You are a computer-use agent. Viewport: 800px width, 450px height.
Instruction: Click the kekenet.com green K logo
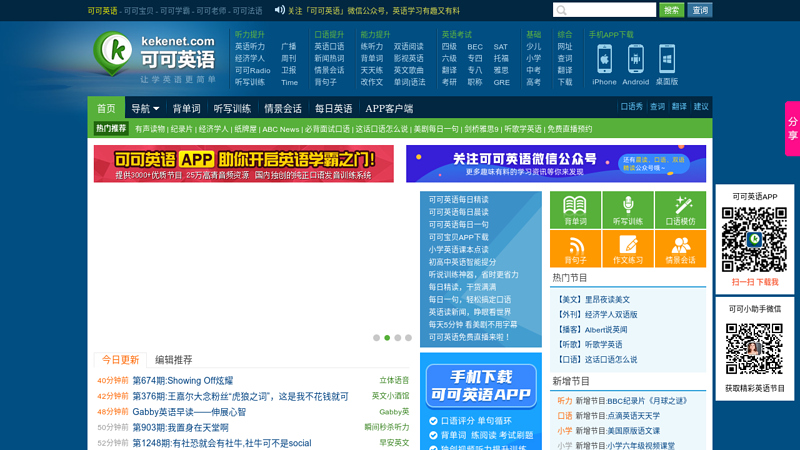pos(113,53)
